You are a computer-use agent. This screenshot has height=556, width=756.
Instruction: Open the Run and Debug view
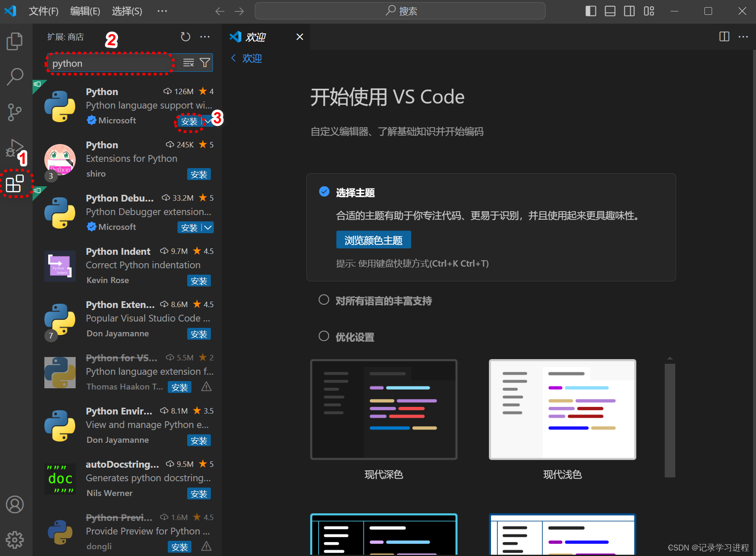[15, 147]
